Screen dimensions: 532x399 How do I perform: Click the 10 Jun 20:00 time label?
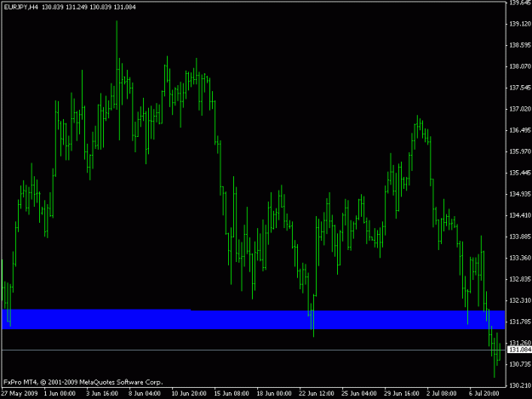tap(189, 394)
